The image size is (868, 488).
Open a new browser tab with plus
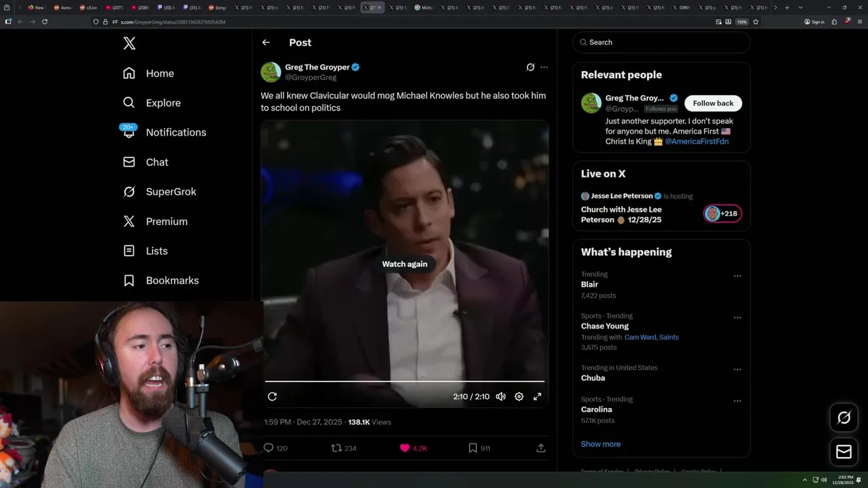click(x=787, y=7)
